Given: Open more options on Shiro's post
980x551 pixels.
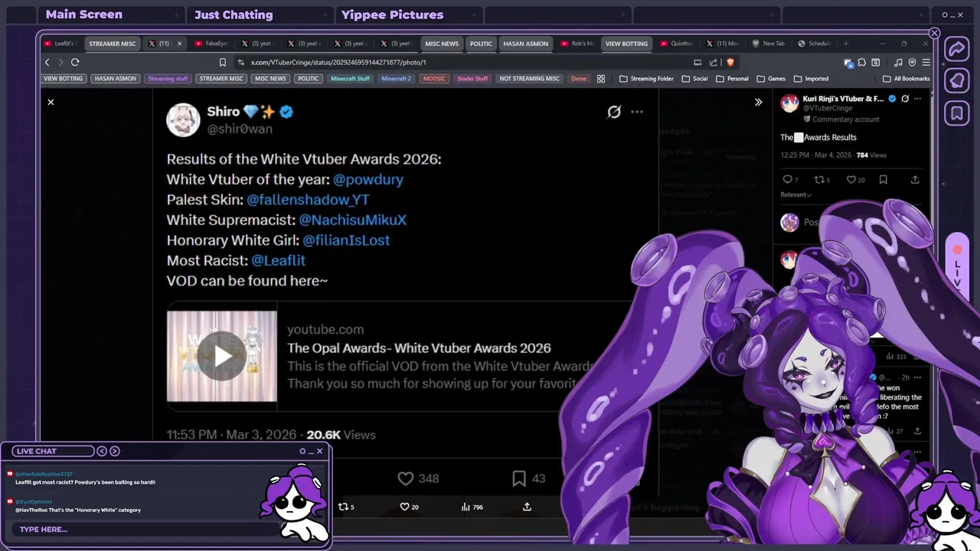Looking at the screenshot, I should pyautogui.click(x=637, y=112).
